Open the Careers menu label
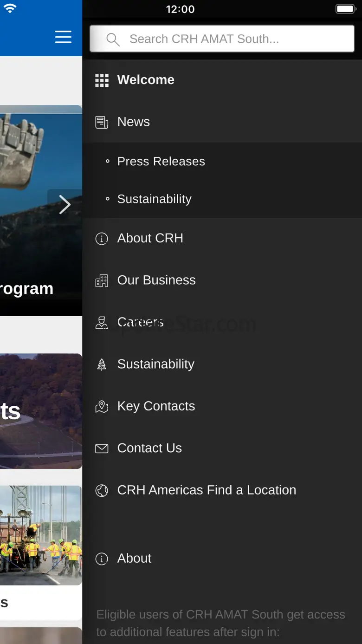Screen dimensions: 362x644 pyautogui.click(x=141, y=322)
